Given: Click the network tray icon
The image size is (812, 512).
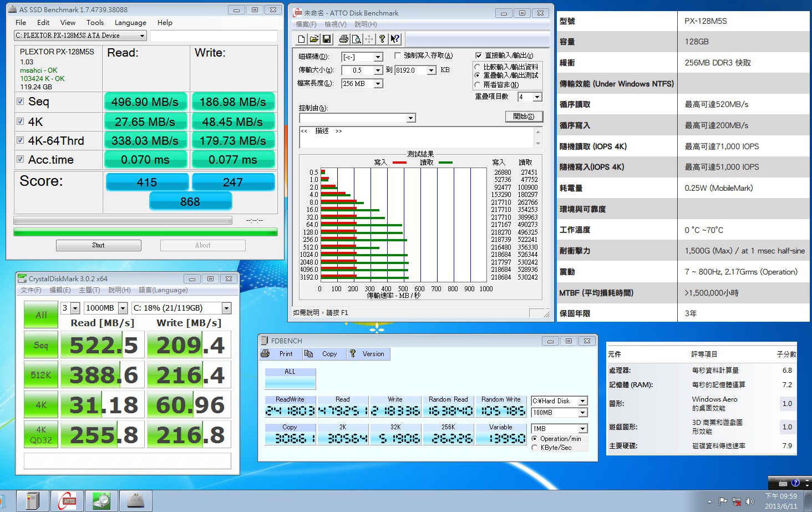Looking at the screenshot, I should point(737,501).
